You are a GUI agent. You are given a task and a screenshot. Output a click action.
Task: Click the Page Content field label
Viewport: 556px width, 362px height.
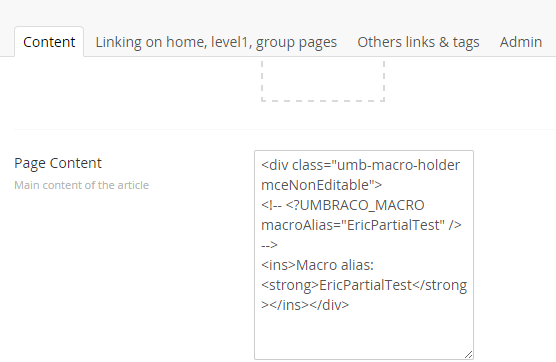58,163
